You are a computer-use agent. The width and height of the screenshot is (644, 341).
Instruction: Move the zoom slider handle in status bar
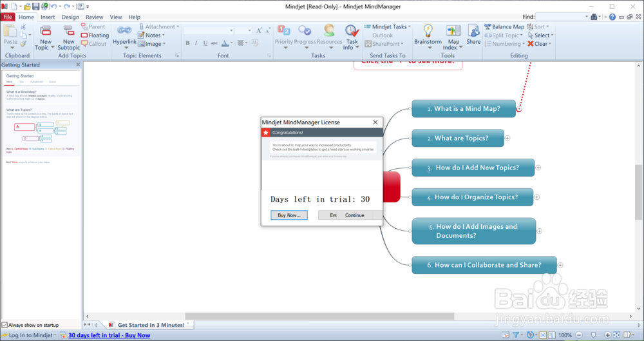tap(593, 335)
